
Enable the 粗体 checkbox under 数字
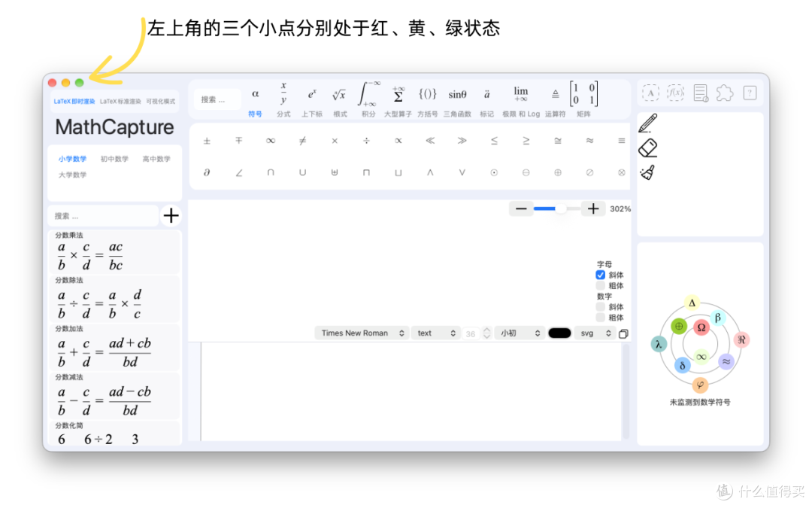600,318
